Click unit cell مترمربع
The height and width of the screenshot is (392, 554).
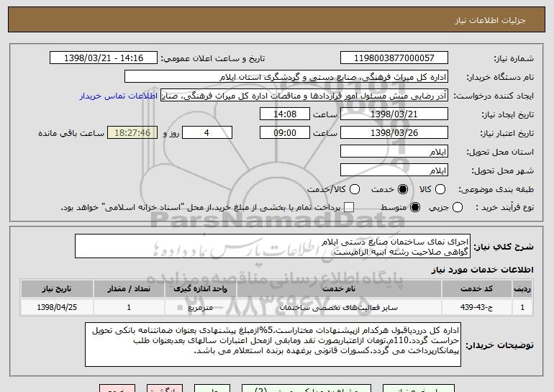(x=200, y=307)
